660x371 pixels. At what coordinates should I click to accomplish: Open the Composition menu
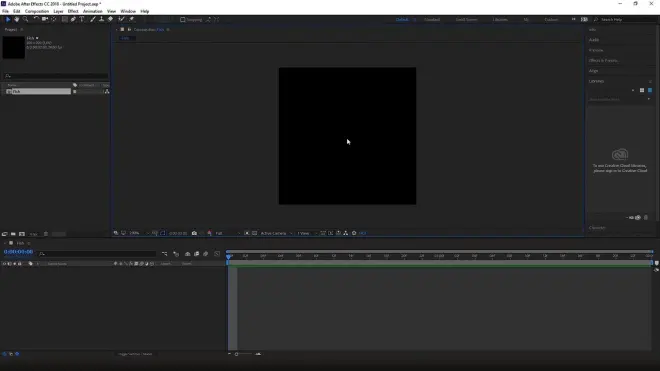pos(37,11)
